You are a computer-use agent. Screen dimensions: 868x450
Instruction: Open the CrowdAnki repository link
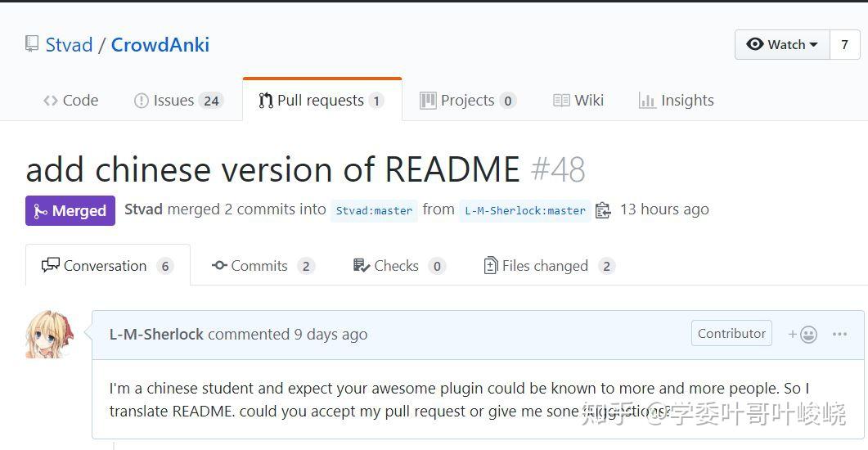click(x=160, y=44)
